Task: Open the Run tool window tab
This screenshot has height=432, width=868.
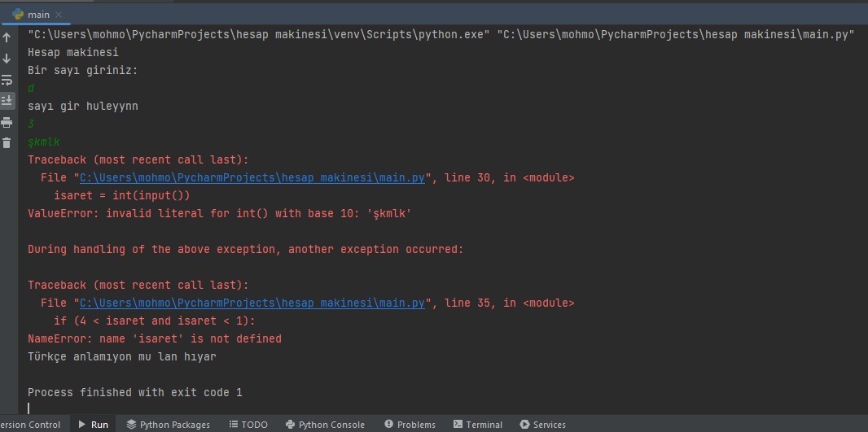Action: [93, 425]
